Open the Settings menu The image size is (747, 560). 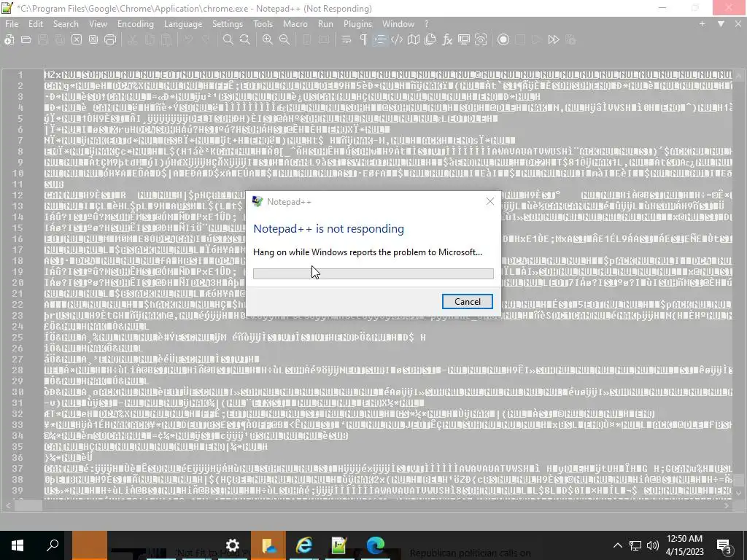click(x=228, y=24)
